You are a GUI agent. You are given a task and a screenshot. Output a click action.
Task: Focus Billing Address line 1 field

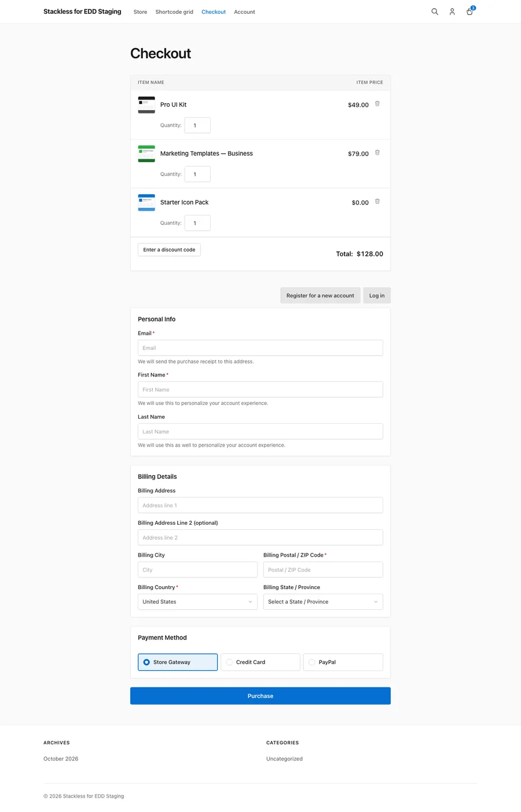pos(260,505)
